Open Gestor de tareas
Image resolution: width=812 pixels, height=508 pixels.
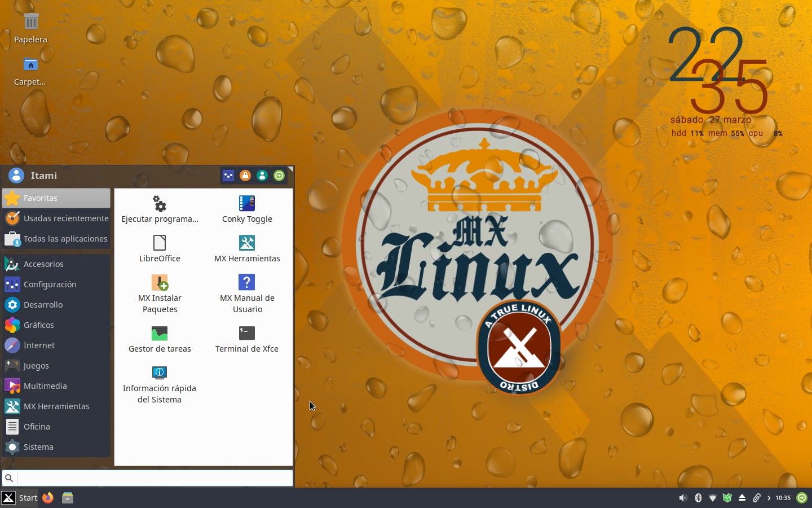tap(160, 339)
